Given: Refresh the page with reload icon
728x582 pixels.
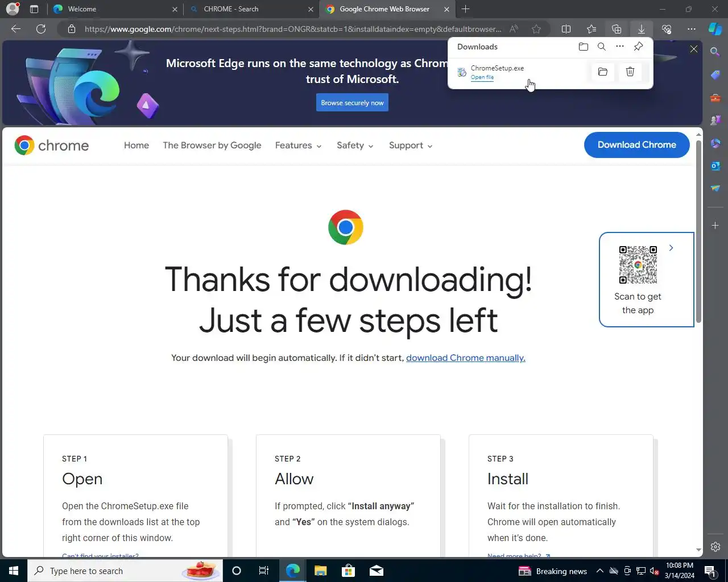Looking at the screenshot, I should 41,29.
